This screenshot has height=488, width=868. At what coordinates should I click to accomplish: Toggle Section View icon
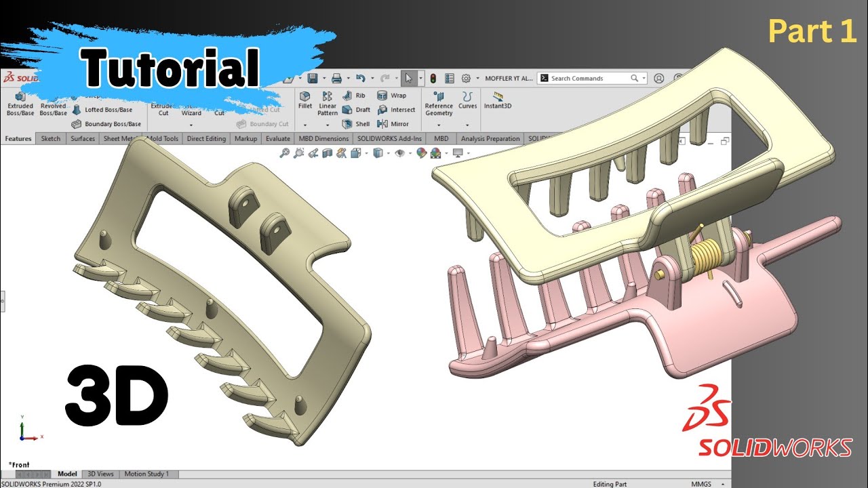(328, 153)
